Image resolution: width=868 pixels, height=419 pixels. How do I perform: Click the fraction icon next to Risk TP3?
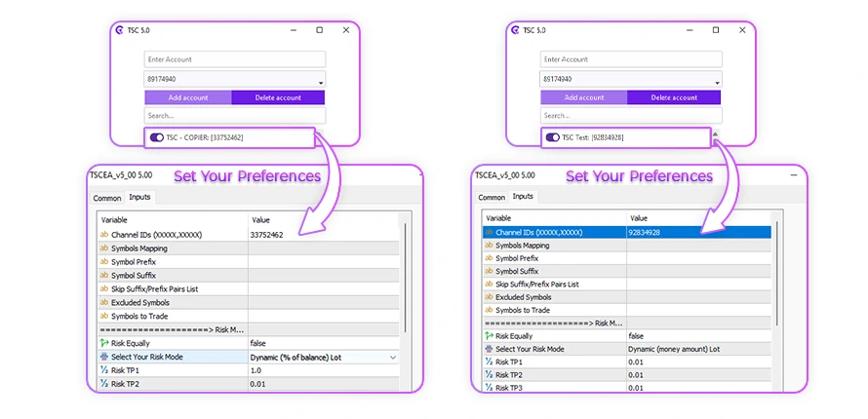(489, 388)
